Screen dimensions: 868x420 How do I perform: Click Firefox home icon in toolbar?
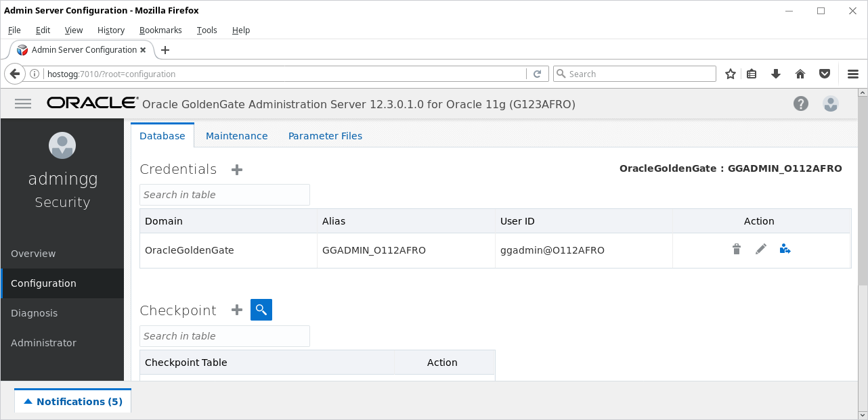tap(800, 74)
